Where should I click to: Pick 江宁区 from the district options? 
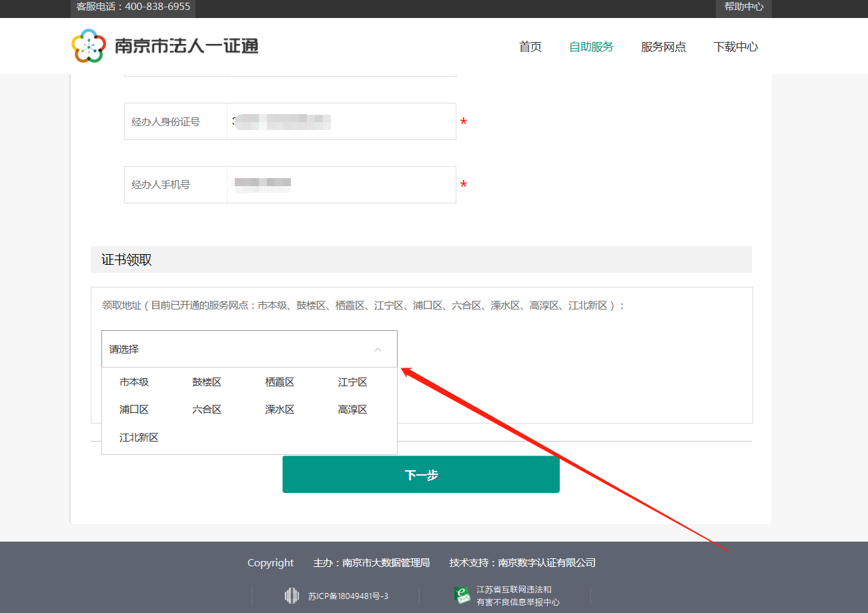(352, 382)
